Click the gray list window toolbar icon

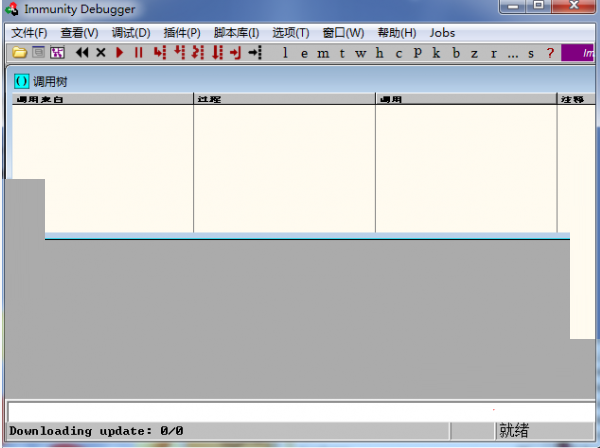tap(38, 52)
